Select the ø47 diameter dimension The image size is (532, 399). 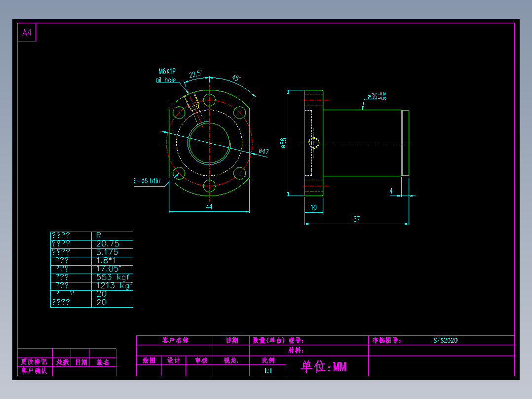264,151
